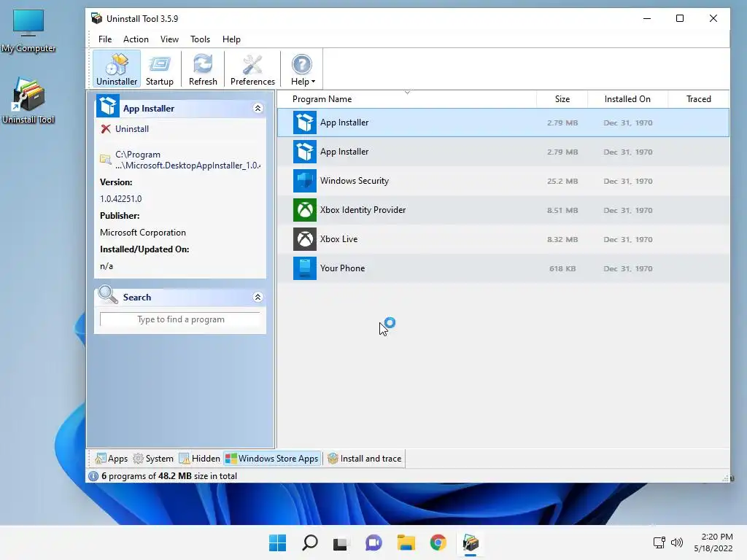
Task: Open Preferences from the toolbar
Action: click(252, 69)
